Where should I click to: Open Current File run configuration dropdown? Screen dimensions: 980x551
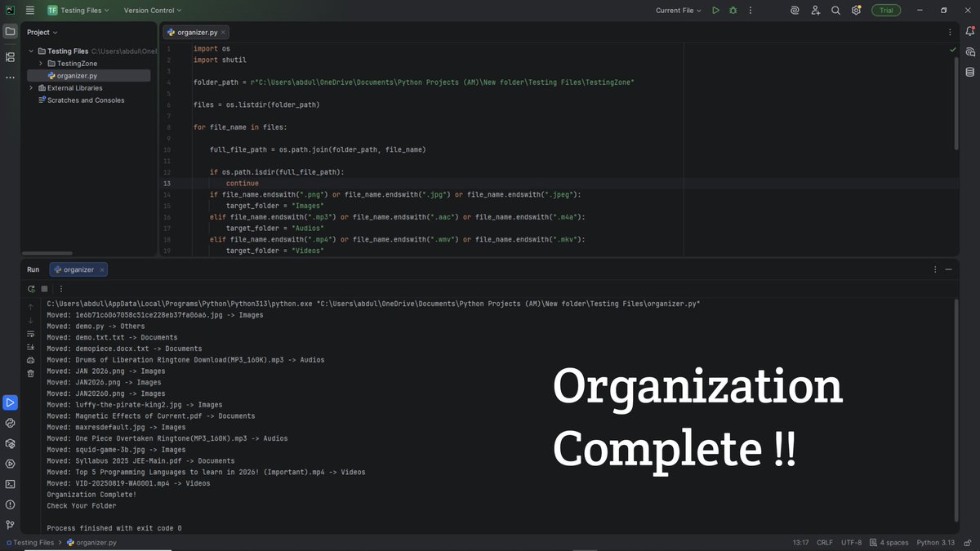point(679,11)
